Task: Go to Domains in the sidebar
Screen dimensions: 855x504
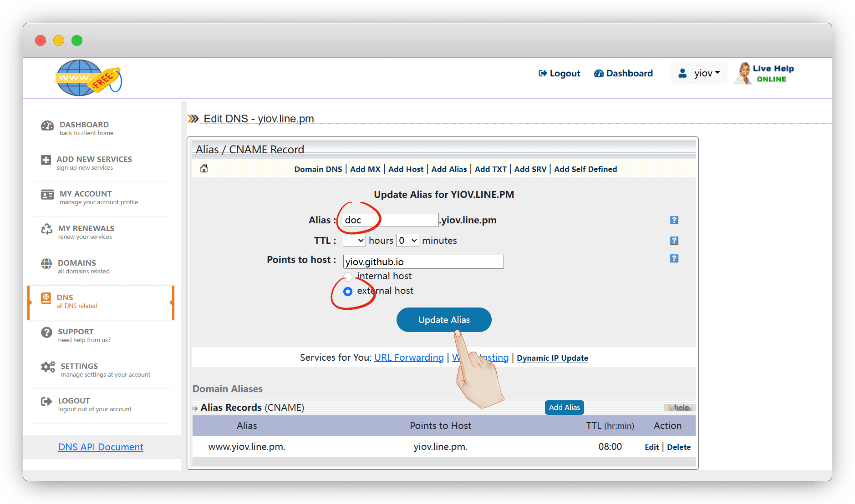Action: [77, 263]
